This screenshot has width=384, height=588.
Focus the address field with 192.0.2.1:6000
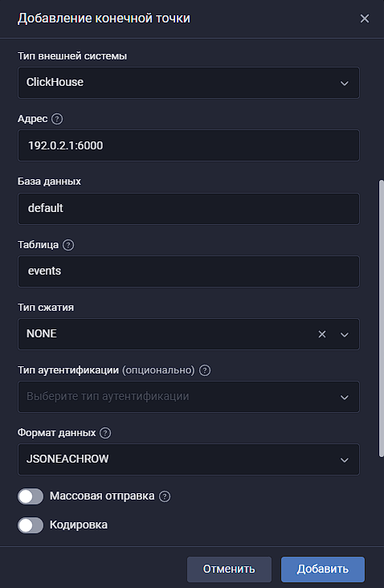coord(189,145)
